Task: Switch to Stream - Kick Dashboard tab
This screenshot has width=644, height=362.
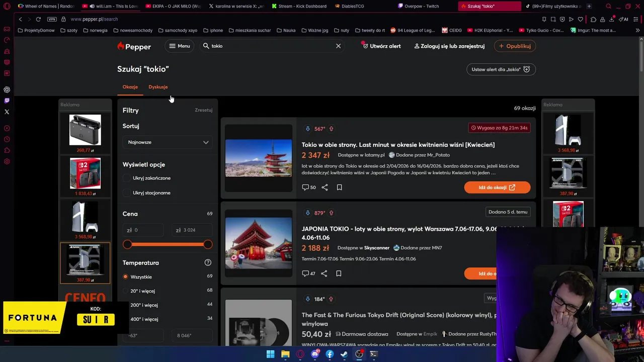Action: pos(299,6)
